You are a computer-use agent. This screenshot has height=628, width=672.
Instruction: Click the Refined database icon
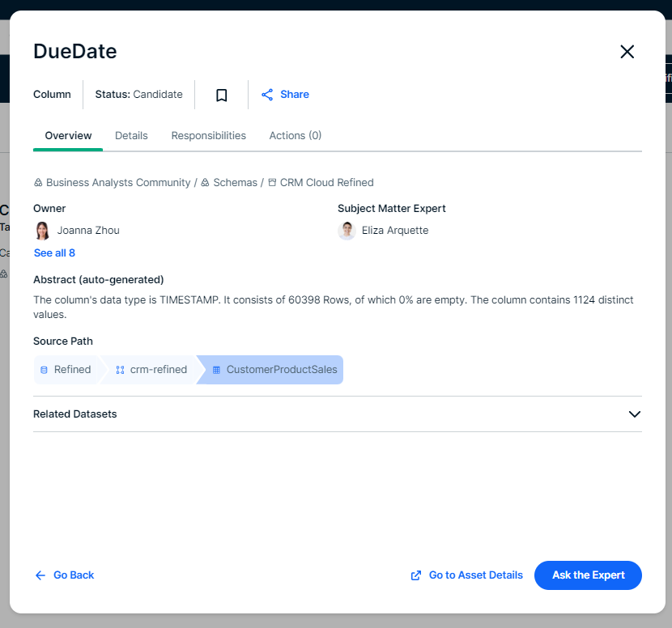(x=45, y=370)
